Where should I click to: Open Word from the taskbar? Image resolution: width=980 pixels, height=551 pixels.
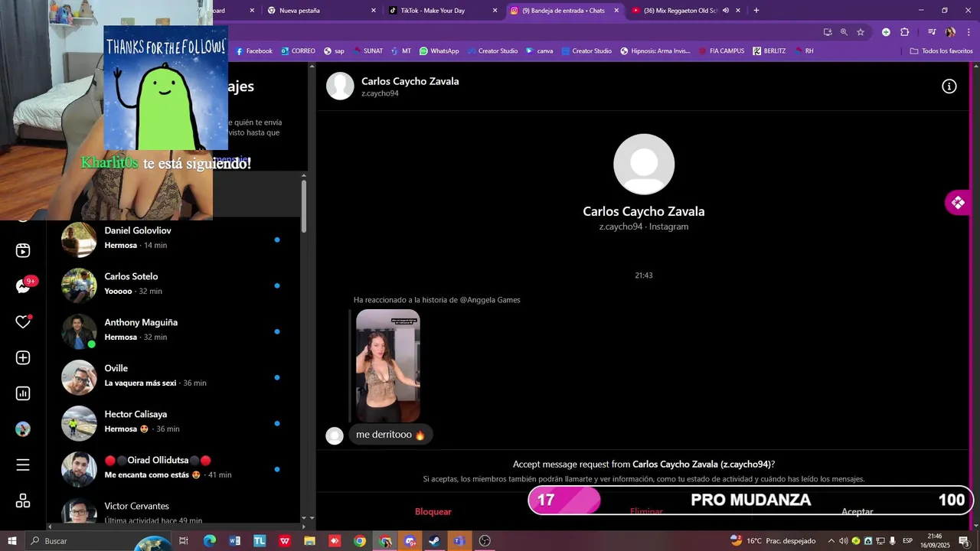pyautogui.click(x=235, y=541)
